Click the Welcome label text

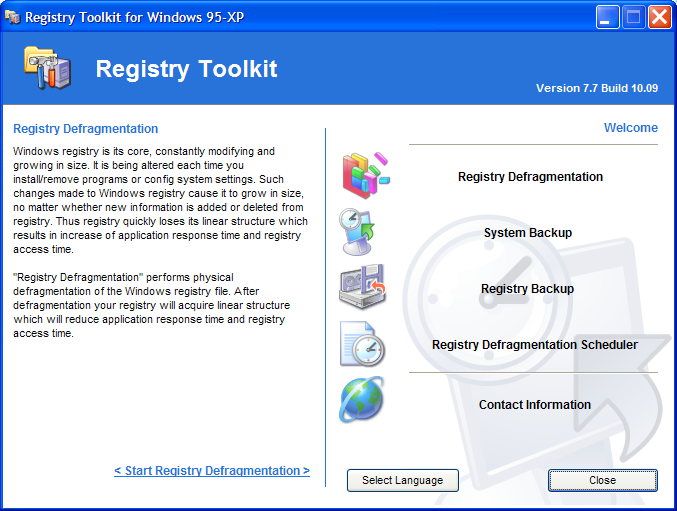coord(631,128)
